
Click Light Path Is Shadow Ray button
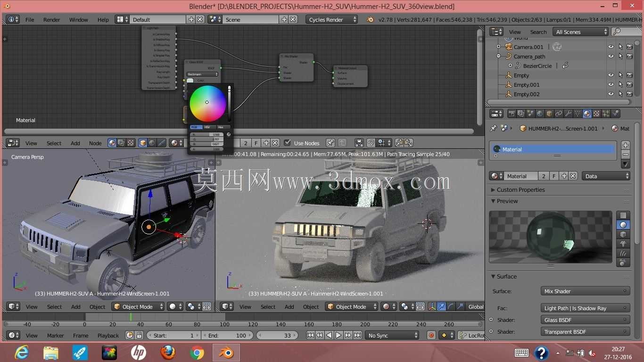585,308
